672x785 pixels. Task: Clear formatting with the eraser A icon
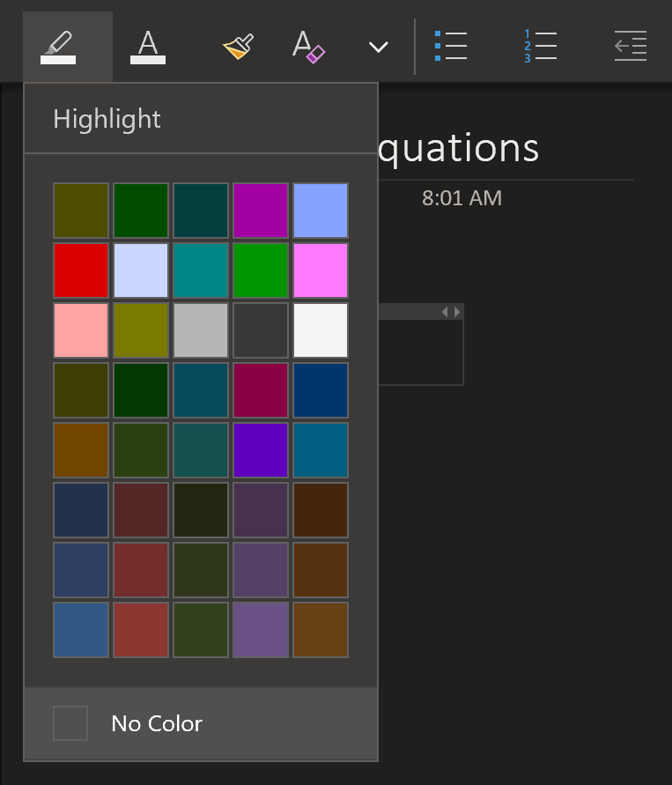pyautogui.click(x=308, y=47)
